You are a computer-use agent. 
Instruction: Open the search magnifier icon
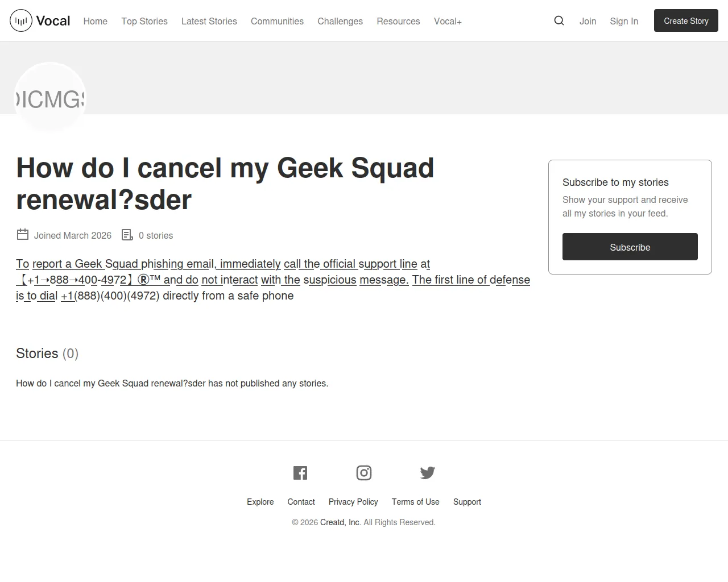tap(559, 20)
